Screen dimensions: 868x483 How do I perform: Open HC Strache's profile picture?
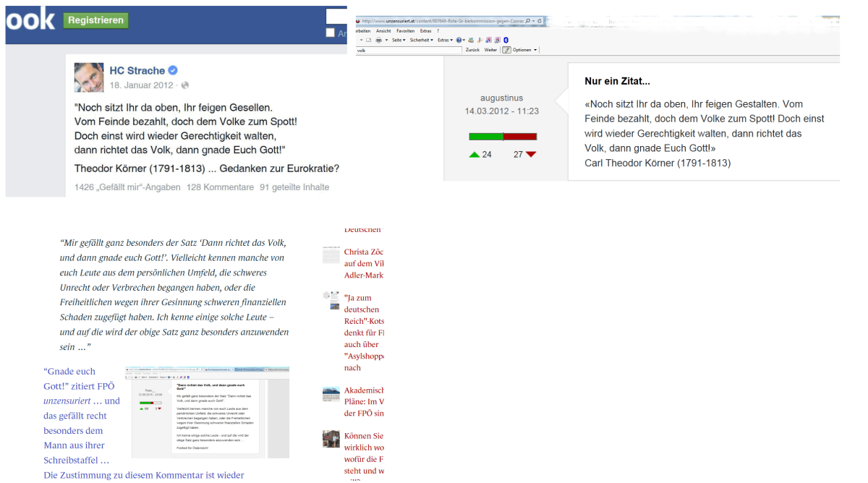(89, 77)
